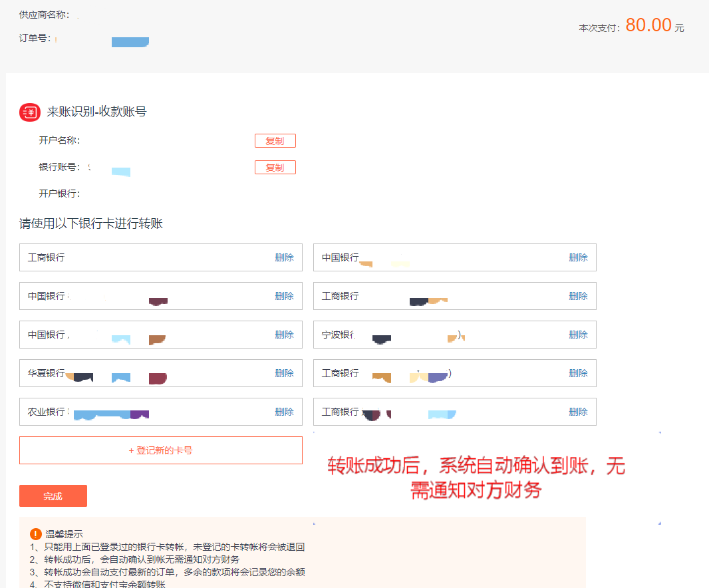
Task: Click 复制 next to 开户名称
Action: (275, 140)
